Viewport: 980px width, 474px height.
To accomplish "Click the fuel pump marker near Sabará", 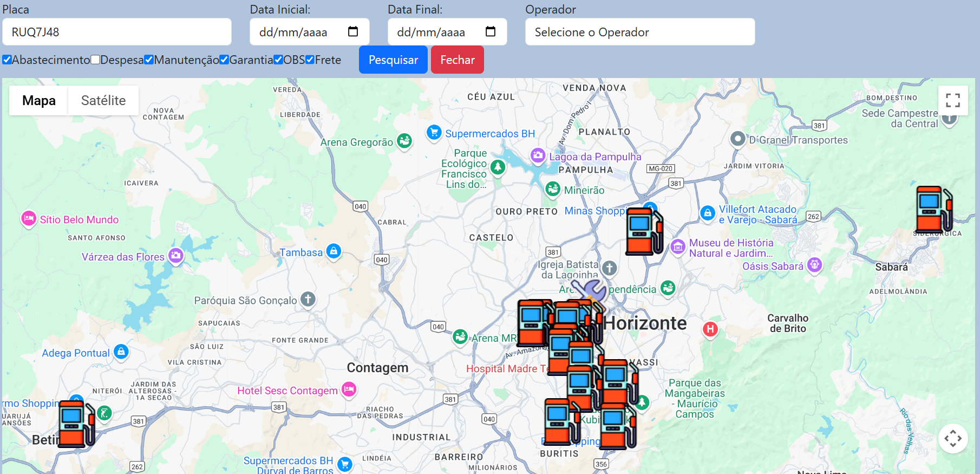I will pos(933,210).
